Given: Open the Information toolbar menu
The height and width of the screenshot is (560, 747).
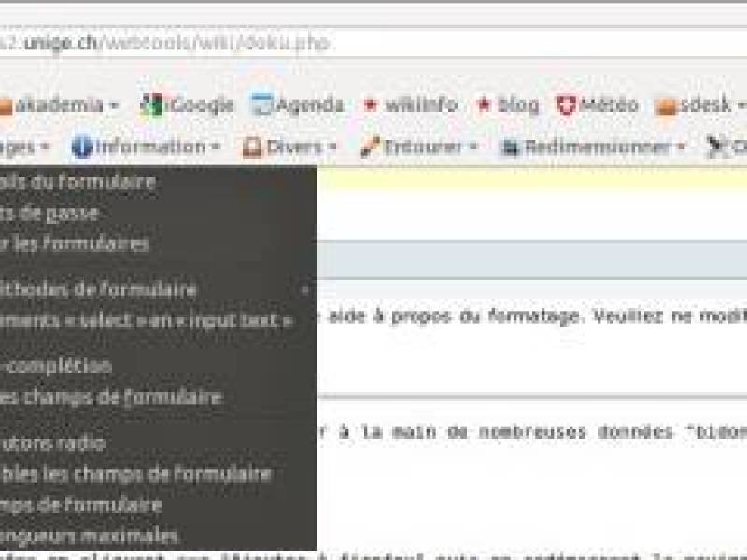Looking at the screenshot, I should (146, 147).
